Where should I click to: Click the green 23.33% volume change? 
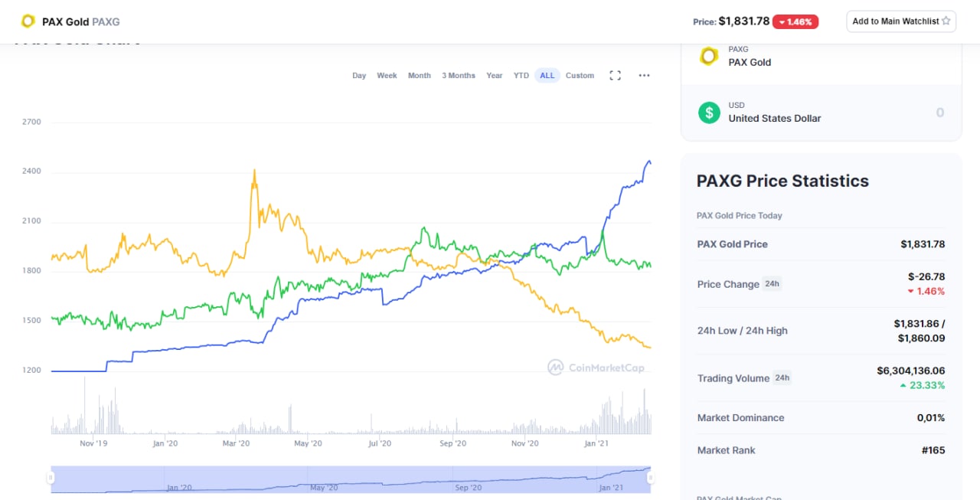pyautogui.click(x=923, y=385)
